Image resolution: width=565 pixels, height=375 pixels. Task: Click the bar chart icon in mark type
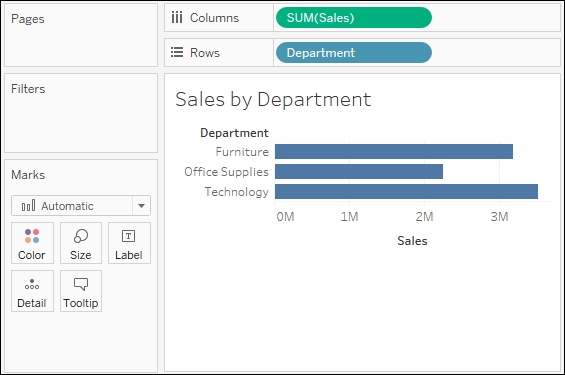click(x=28, y=206)
